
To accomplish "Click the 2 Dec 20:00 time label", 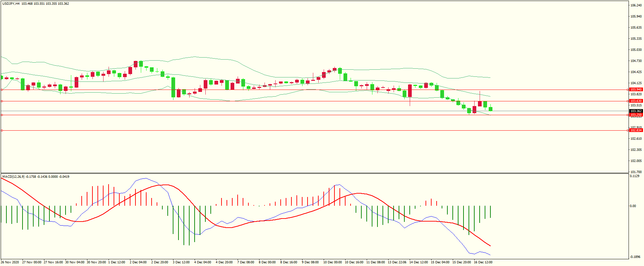I will [160, 262].
